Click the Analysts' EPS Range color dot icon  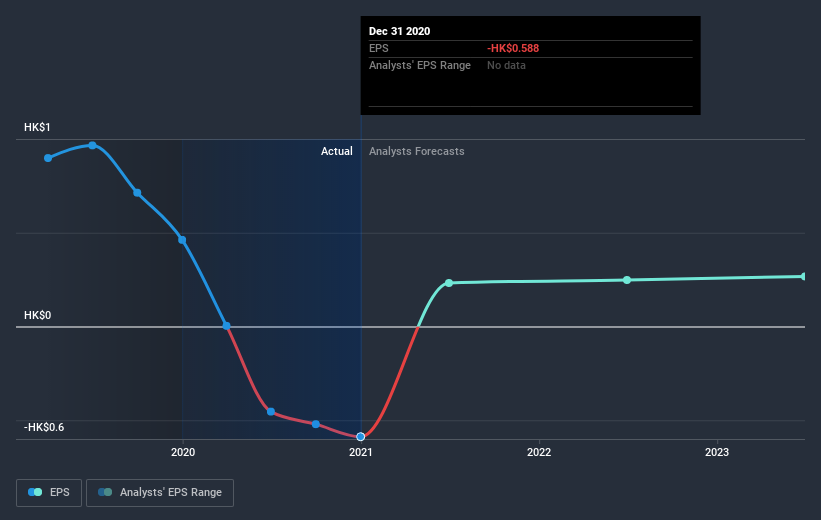pos(105,492)
